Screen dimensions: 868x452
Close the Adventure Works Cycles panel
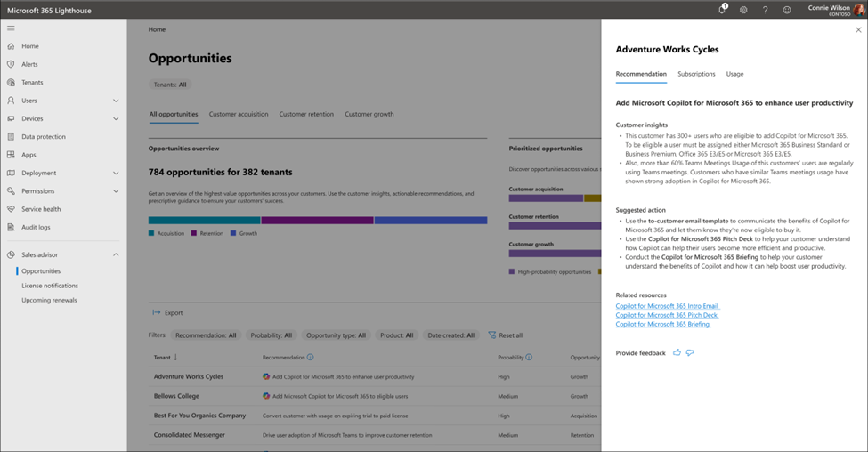coord(858,30)
